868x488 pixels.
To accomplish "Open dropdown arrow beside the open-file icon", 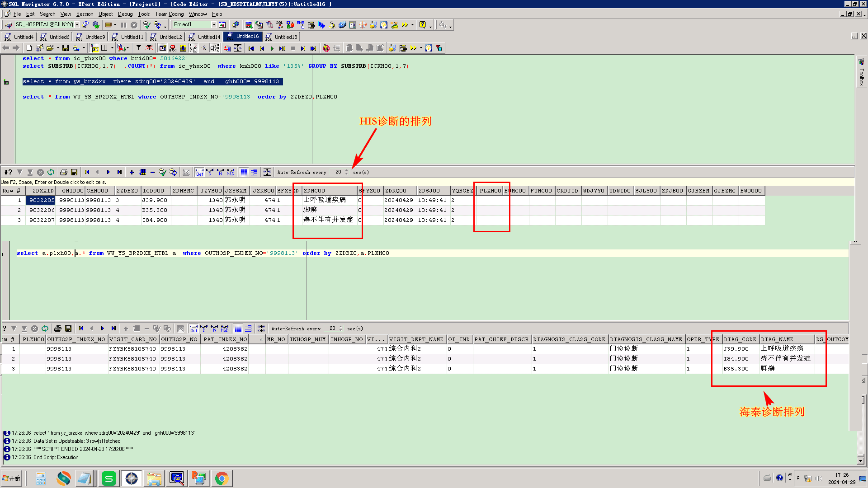I will 58,48.
